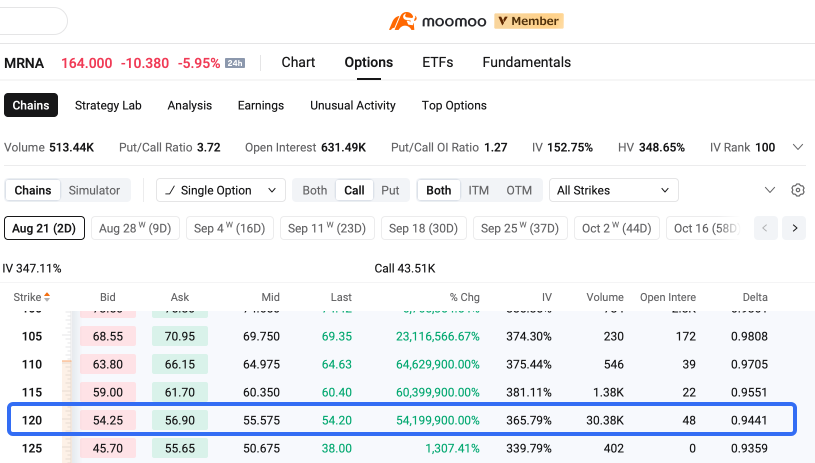This screenshot has height=463, width=815.
Task: Open the options chain settings gear
Action: tap(798, 190)
